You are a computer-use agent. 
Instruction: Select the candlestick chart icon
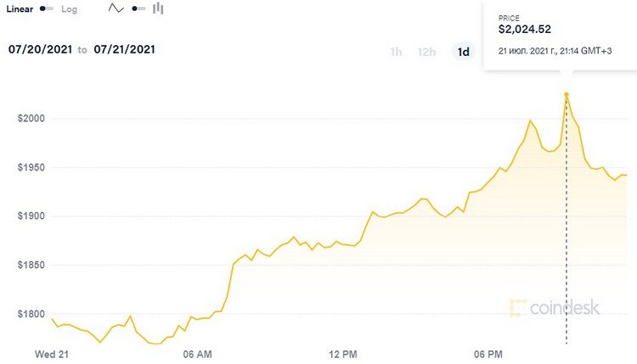pos(159,8)
